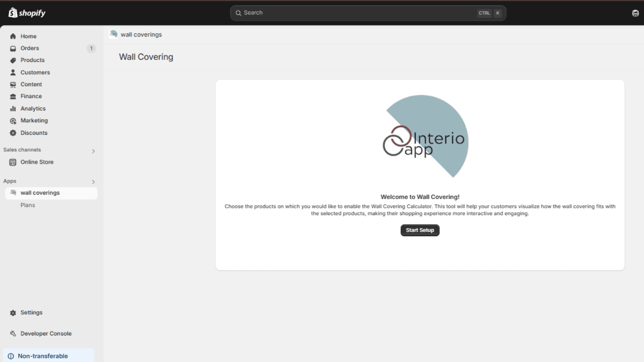Click the Analytics bar chart icon

[13, 109]
